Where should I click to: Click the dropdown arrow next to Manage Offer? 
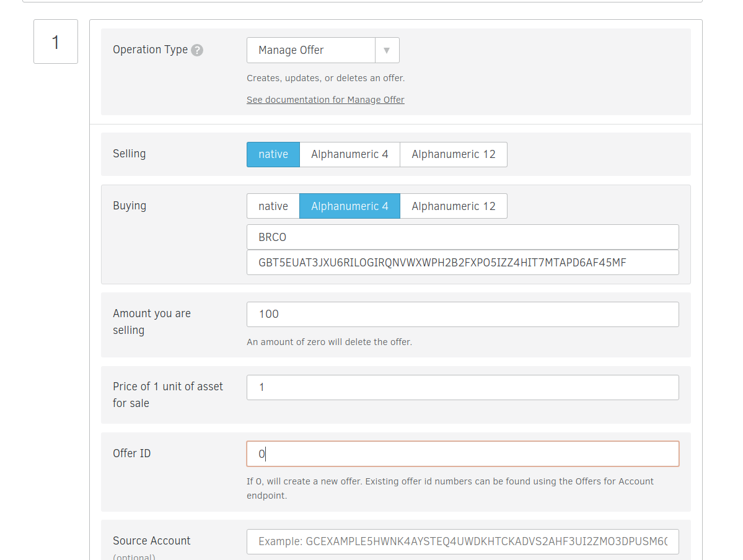[x=387, y=50]
